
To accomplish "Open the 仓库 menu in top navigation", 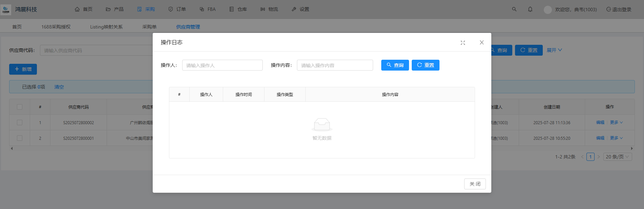I will coord(238,9).
